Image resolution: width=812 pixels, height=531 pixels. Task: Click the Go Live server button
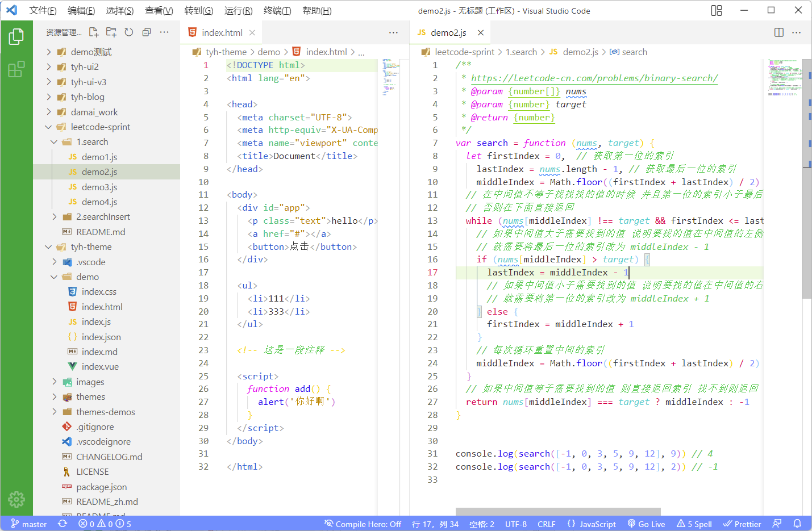646,524
